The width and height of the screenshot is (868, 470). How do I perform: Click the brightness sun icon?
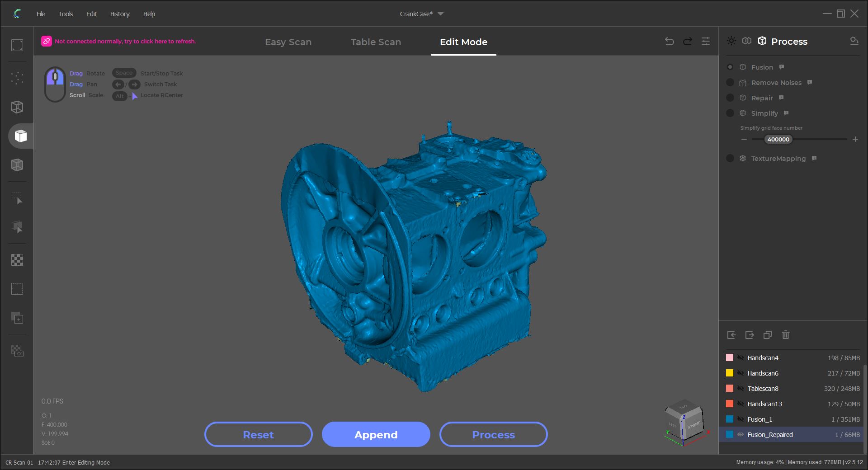coord(731,41)
